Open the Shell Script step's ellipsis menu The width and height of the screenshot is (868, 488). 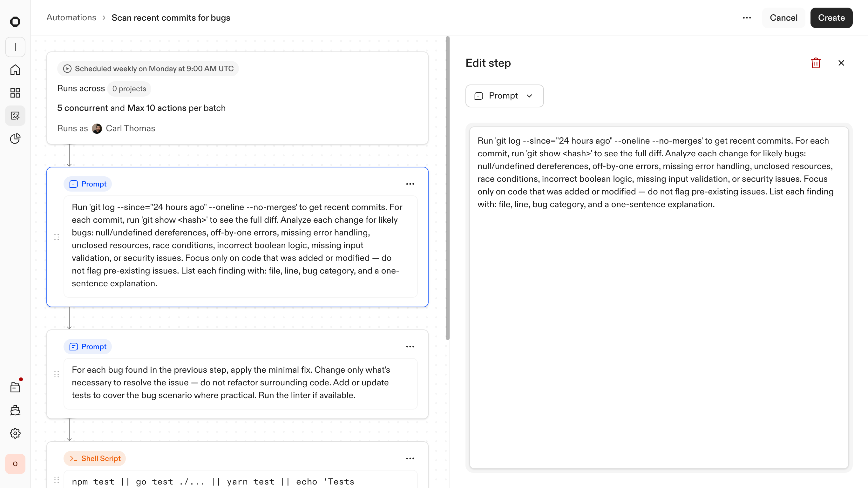(410, 458)
